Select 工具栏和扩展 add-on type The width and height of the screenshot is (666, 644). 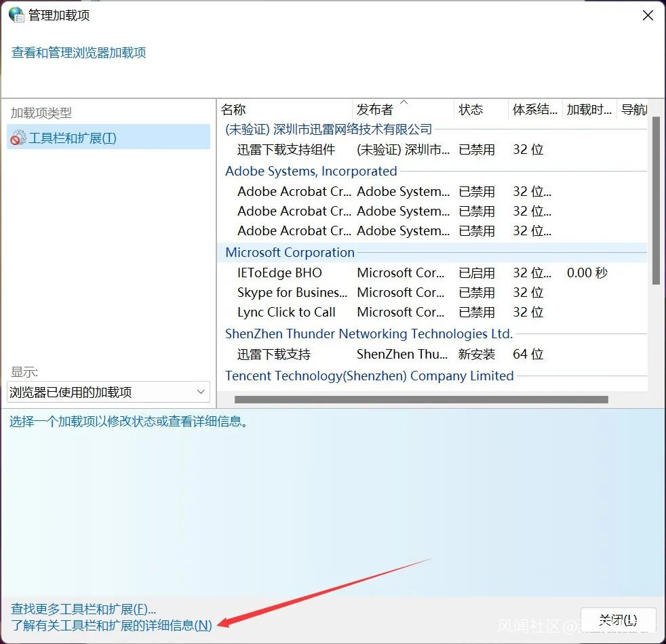109,138
